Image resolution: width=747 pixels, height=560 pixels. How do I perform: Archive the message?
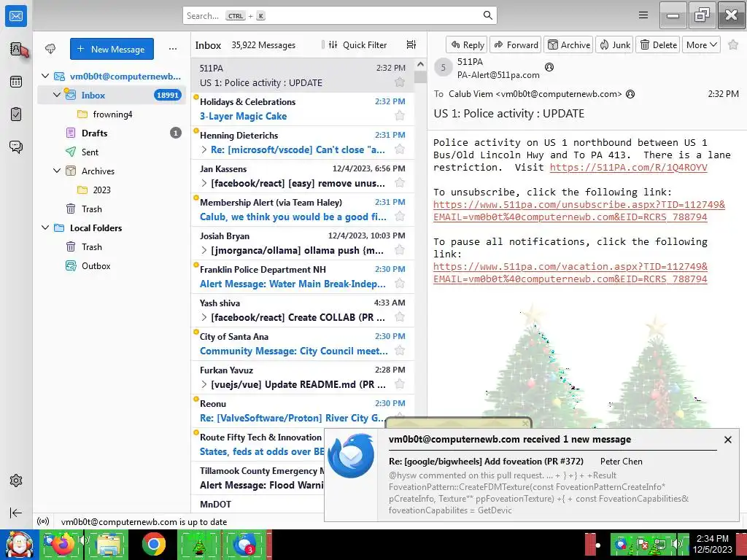click(568, 44)
